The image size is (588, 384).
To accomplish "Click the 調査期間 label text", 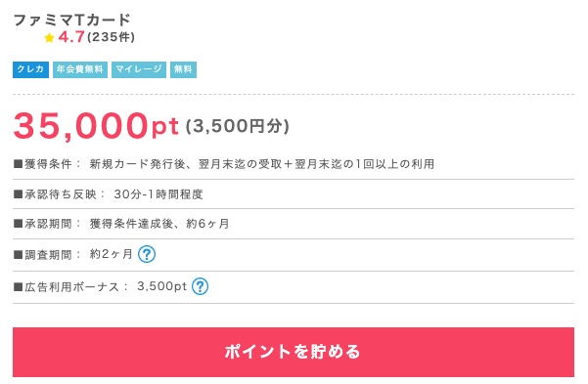I will 48,255.
